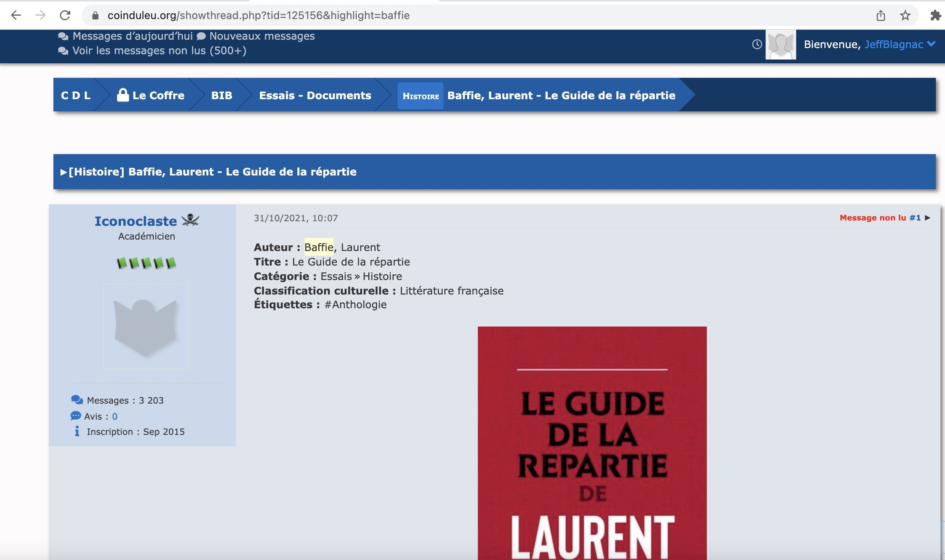Viewport: 945px width, 560px height.
Task: Click the browser back arrow
Action: pyautogui.click(x=16, y=15)
